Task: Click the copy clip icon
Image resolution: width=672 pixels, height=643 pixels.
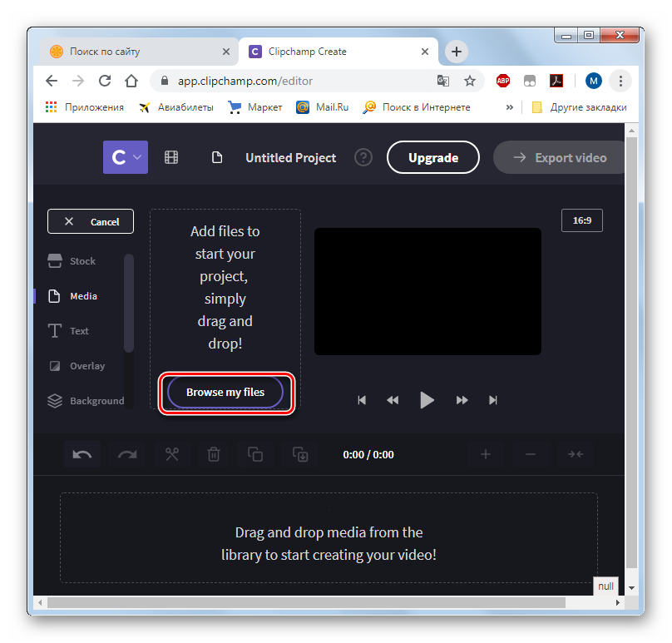Action: click(255, 454)
